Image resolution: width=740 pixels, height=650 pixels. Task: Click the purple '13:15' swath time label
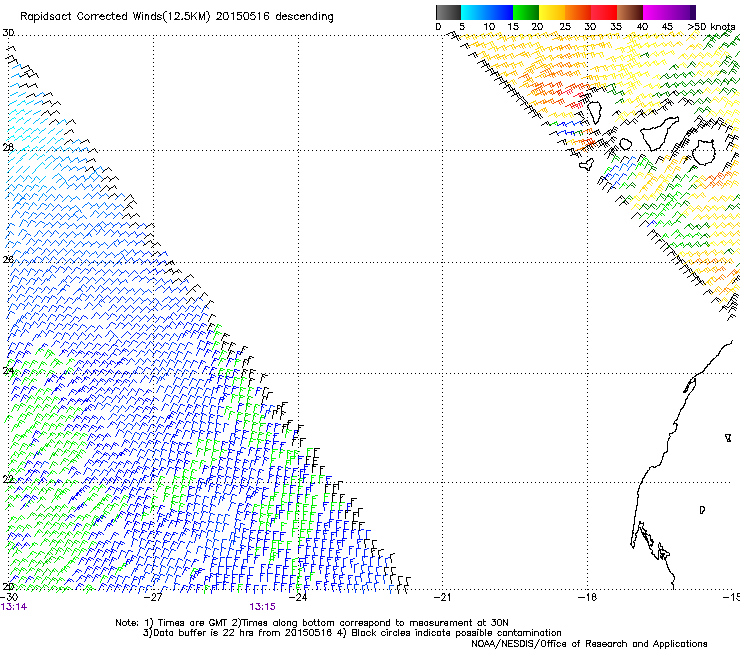262,607
